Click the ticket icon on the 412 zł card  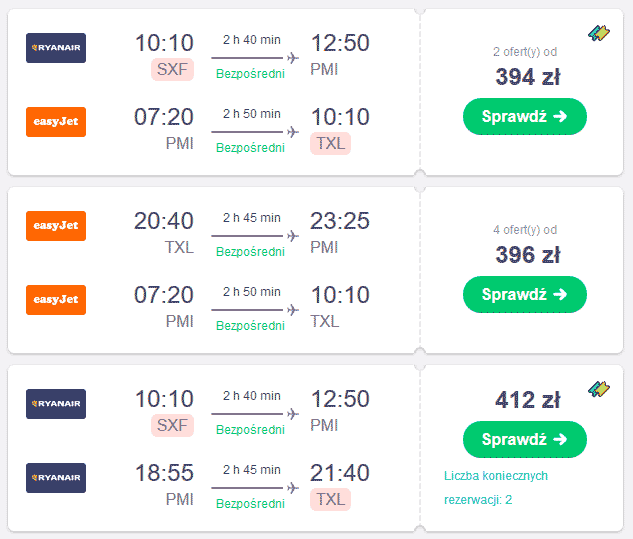click(599, 389)
